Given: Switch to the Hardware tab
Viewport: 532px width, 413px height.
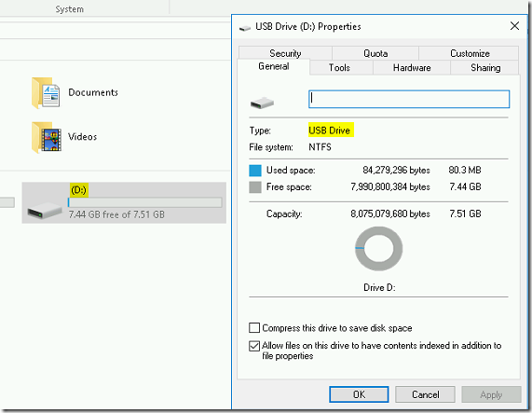Looking at the screenshot, I should click(412, 67).
